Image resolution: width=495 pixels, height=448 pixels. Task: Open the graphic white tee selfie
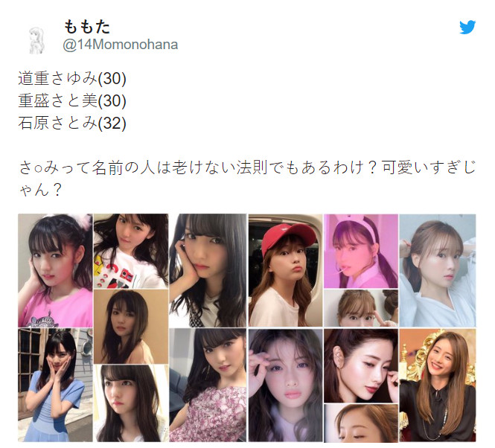tap(131, 252)
